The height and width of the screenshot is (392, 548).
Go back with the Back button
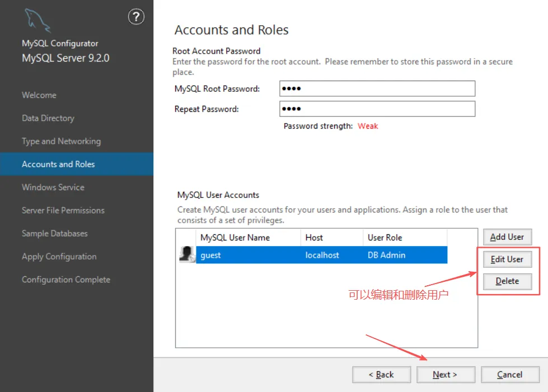tap(381, 375)
